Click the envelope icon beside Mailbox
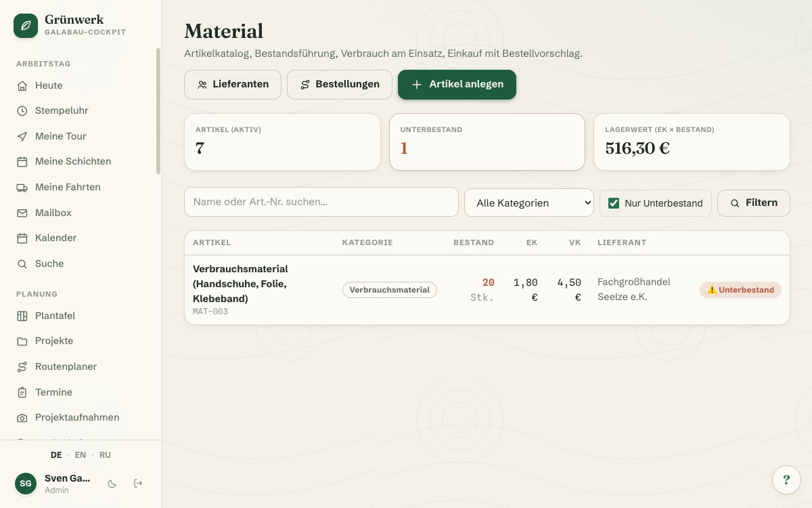The width and height of the screenshot is (812, 508). point(22,213)
